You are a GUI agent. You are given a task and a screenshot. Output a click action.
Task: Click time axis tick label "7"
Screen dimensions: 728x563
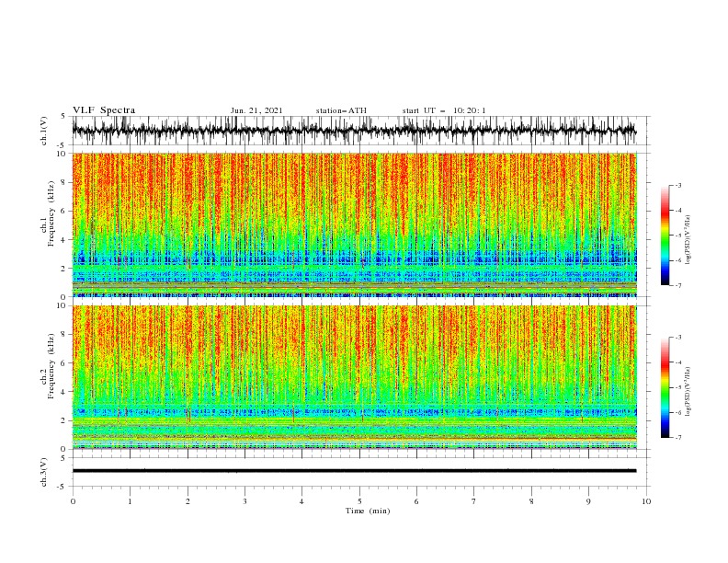(x=474, y=501)
